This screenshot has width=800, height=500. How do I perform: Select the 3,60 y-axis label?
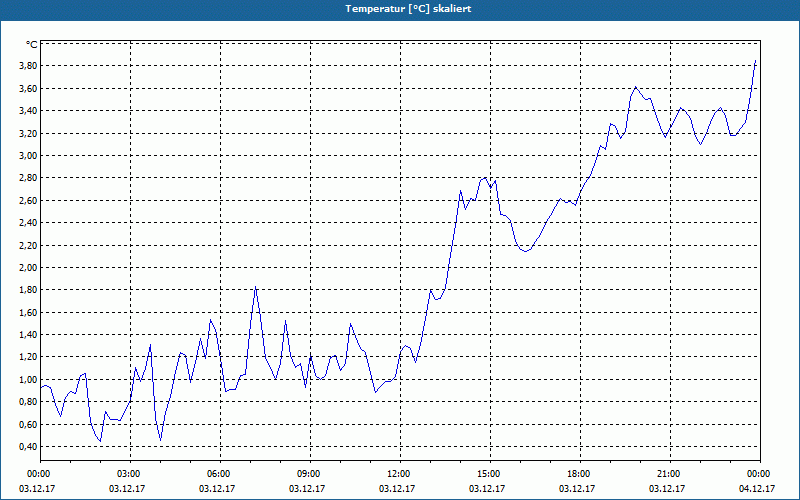(x=28, y=88)
